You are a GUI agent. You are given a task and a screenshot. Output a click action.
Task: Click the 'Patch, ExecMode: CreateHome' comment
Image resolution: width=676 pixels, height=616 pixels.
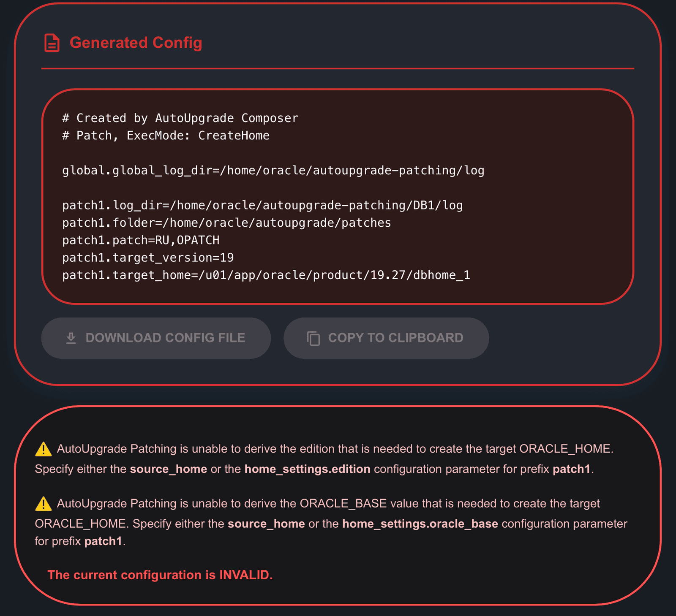(x=166, y=136)
